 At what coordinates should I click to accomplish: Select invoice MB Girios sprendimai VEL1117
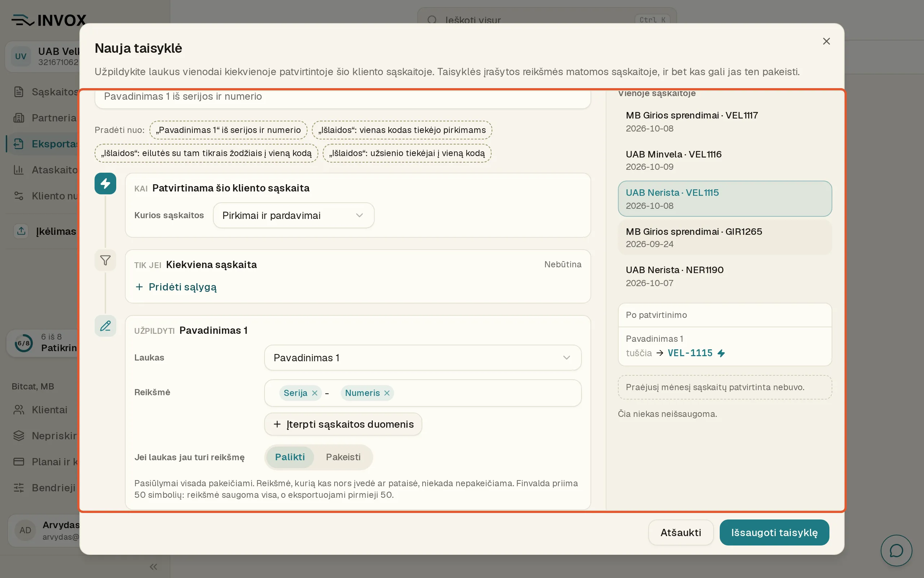[725, 122]
